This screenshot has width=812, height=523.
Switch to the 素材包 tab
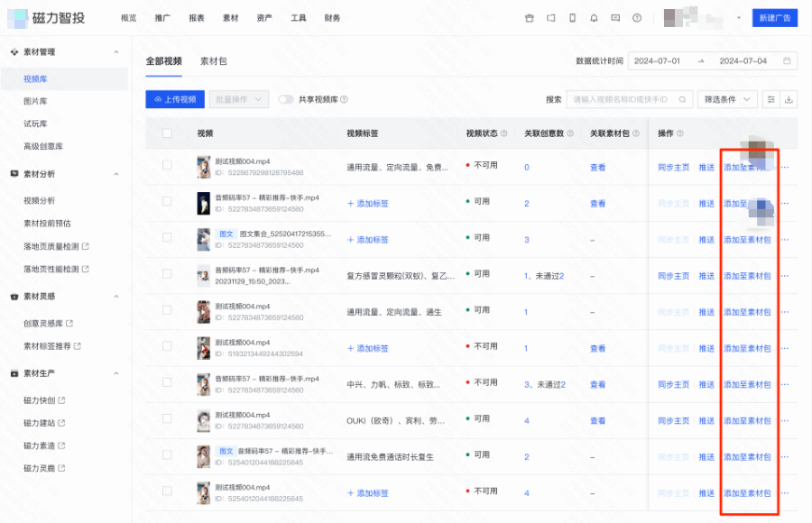coord(214,61)
